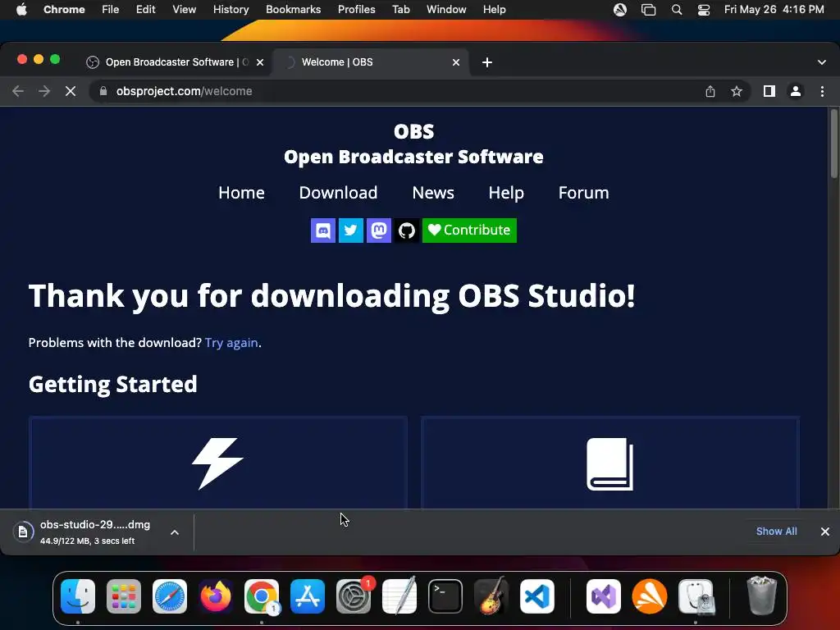
Task: Open Firefox from the Dock
Action: [216, 596]
